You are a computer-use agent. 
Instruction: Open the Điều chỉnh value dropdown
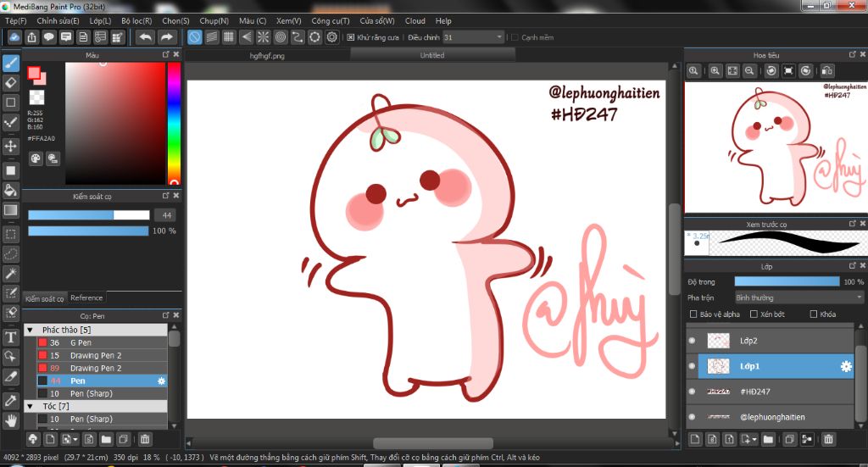coord(499,37)
